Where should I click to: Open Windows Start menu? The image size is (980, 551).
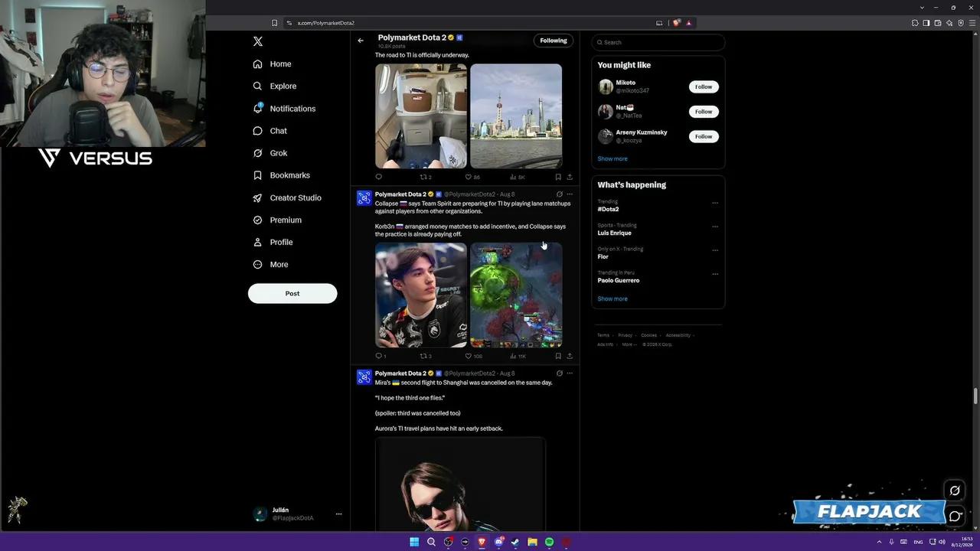(414, 542)
